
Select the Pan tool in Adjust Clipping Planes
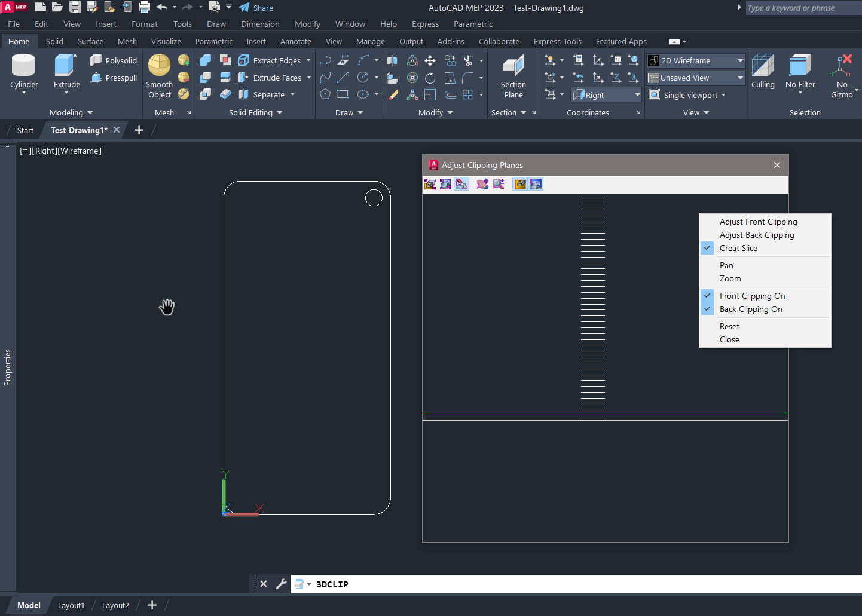tap(726, 265)
